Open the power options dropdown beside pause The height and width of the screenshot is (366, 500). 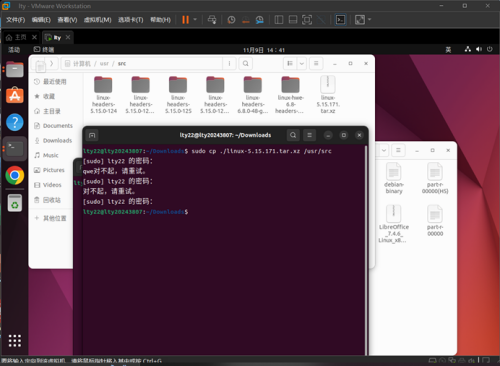point(195,20)
